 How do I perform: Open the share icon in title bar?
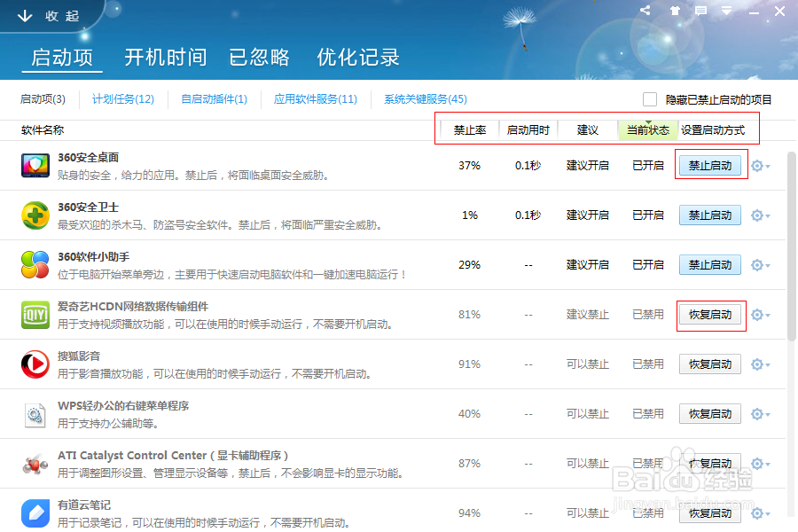click(x=645, y=10)
